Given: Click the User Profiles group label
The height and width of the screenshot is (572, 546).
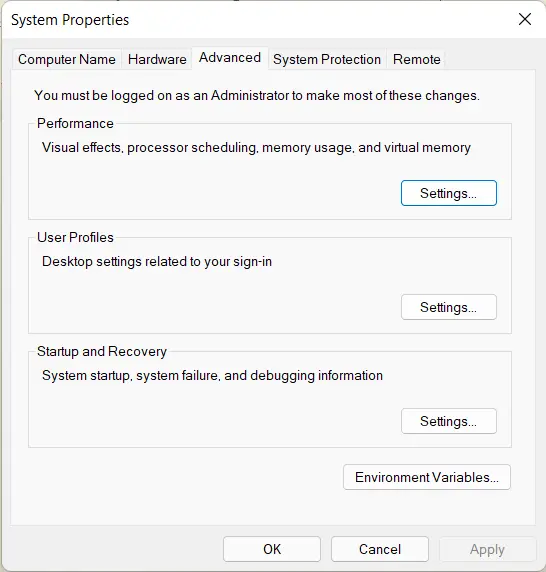Looking at the screenshot, I should tap(75, 237).
